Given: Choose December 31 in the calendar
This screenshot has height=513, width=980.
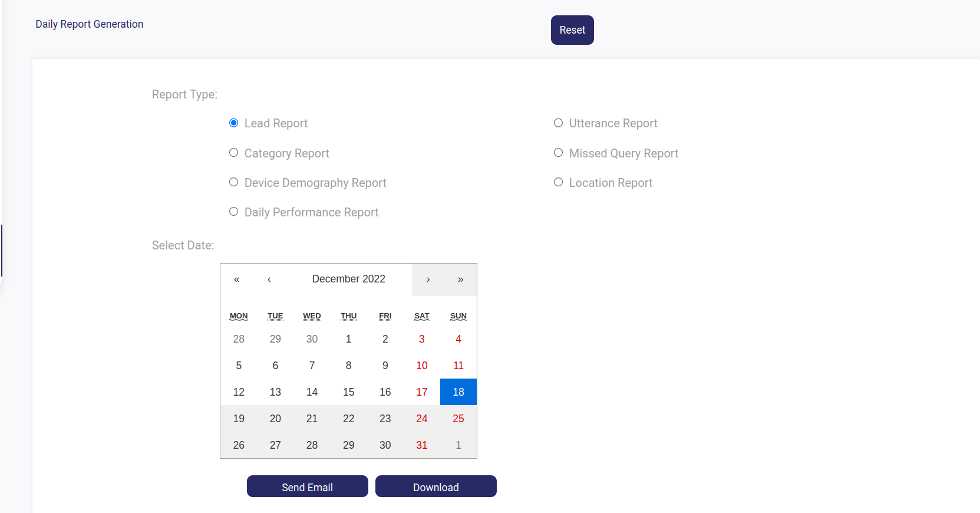Looking at the screenshot, I should tap(421, 445).
